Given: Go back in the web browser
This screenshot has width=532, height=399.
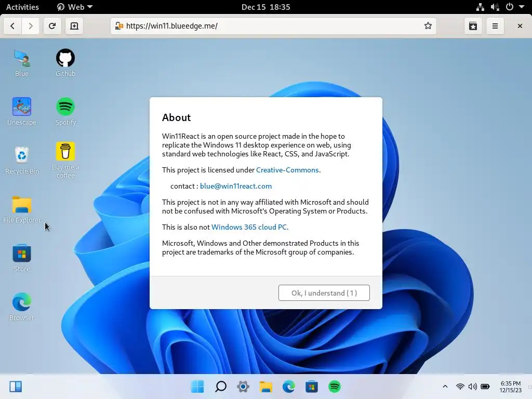Looking at the screenshot, I should tap(12, 26).
